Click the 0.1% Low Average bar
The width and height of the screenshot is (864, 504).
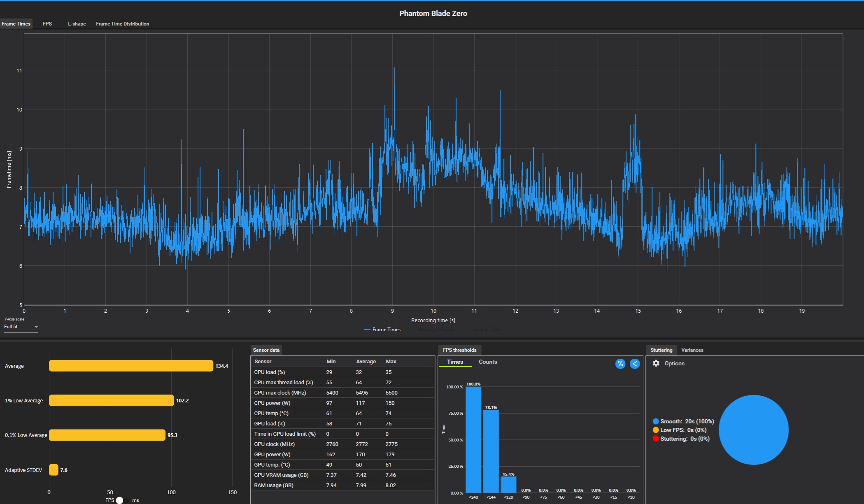point(107,435)
